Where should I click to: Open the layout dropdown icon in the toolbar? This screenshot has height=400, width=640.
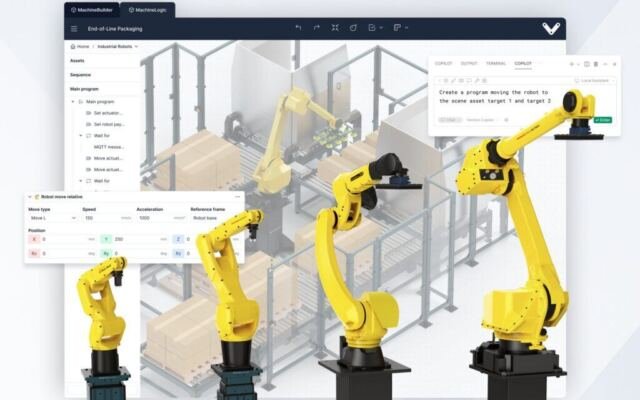point(400,28)
